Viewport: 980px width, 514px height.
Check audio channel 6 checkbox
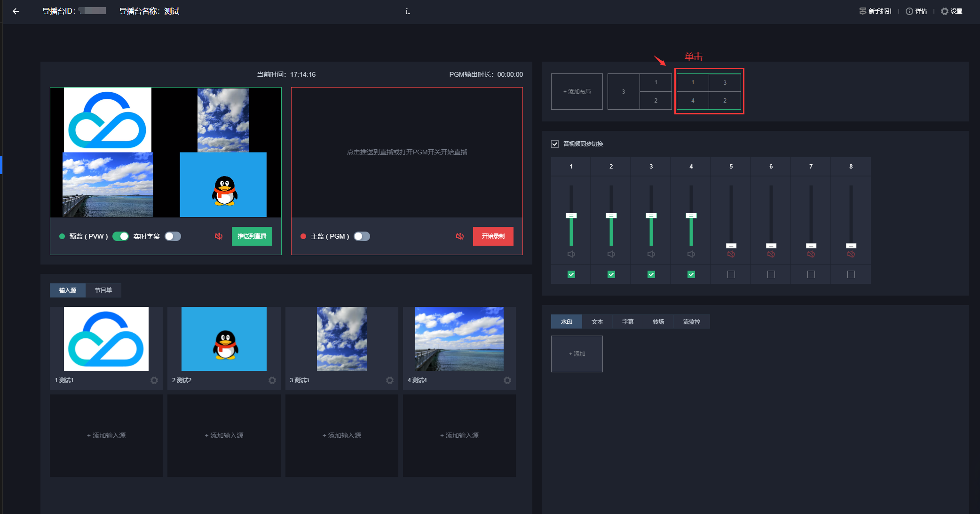click(771, 274)
